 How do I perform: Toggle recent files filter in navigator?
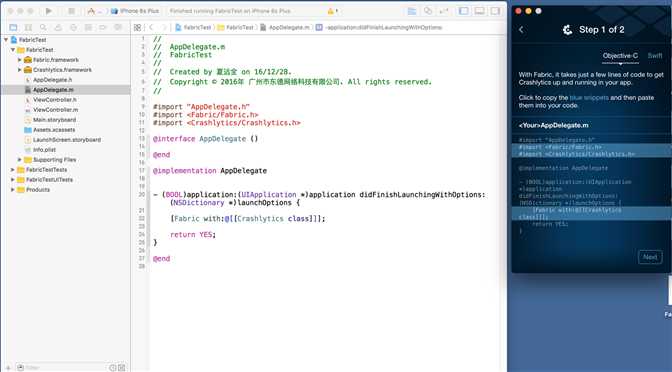click(x=112, y=368)
